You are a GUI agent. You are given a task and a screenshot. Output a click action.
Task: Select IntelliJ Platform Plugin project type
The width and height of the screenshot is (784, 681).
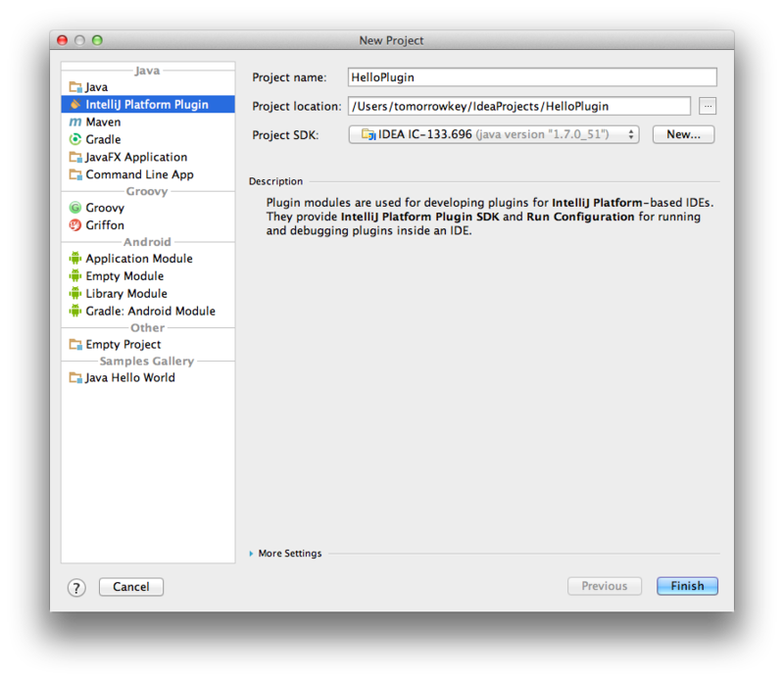148,104
